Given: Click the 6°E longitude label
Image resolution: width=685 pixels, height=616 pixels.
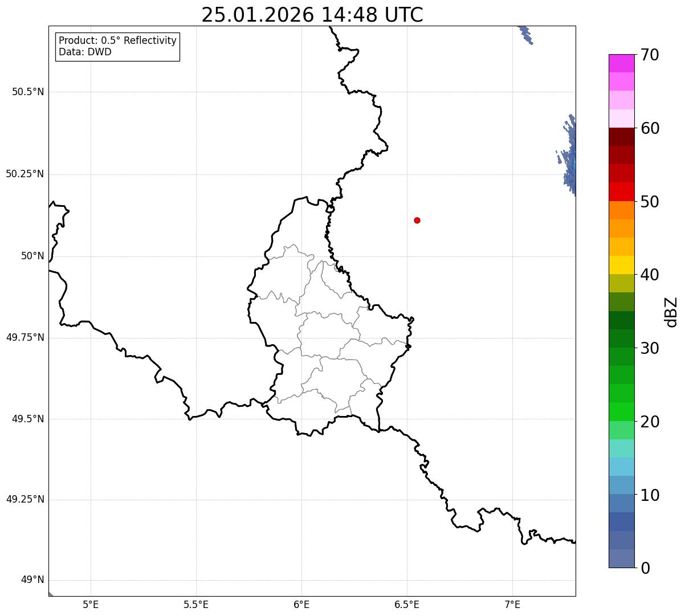Looking at the screenshot, I should (x=301, y=605).
